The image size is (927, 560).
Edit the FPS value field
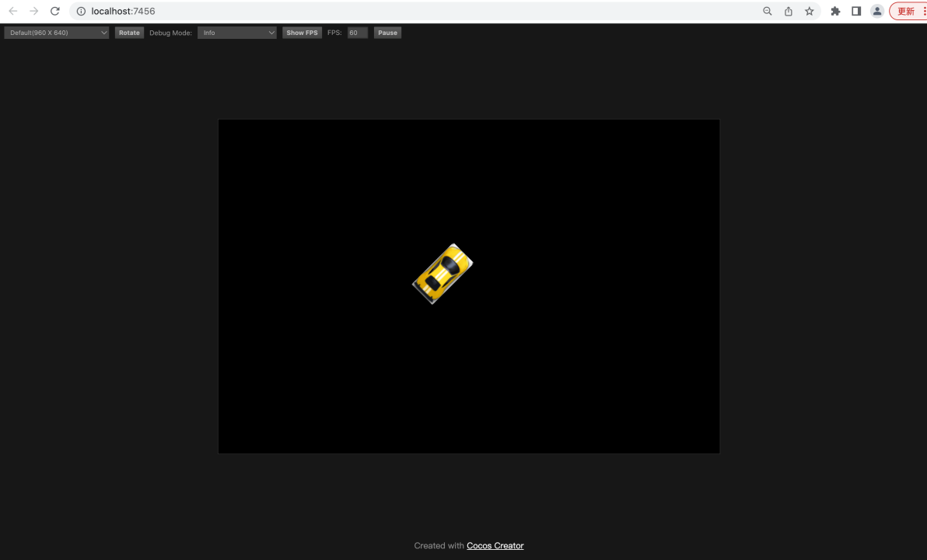358,33
